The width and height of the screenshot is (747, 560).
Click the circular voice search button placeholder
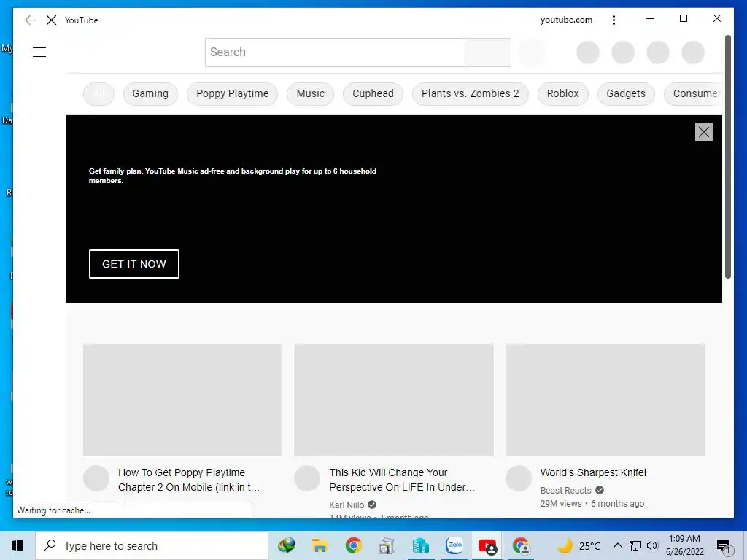tap(531, 52)
